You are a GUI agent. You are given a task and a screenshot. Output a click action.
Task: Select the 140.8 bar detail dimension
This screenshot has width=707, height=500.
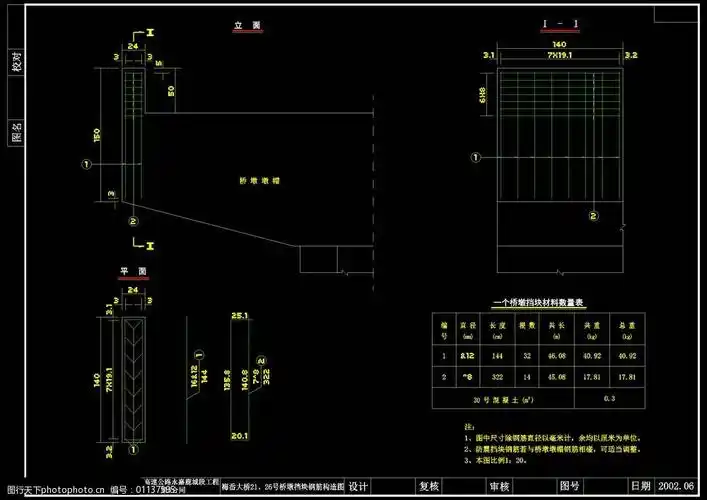245,380
